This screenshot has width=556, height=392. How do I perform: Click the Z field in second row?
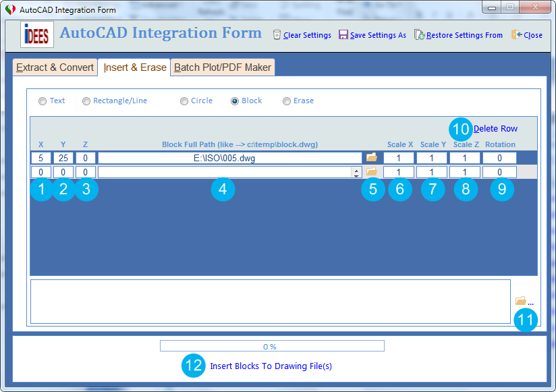click(x=86, y=172)
